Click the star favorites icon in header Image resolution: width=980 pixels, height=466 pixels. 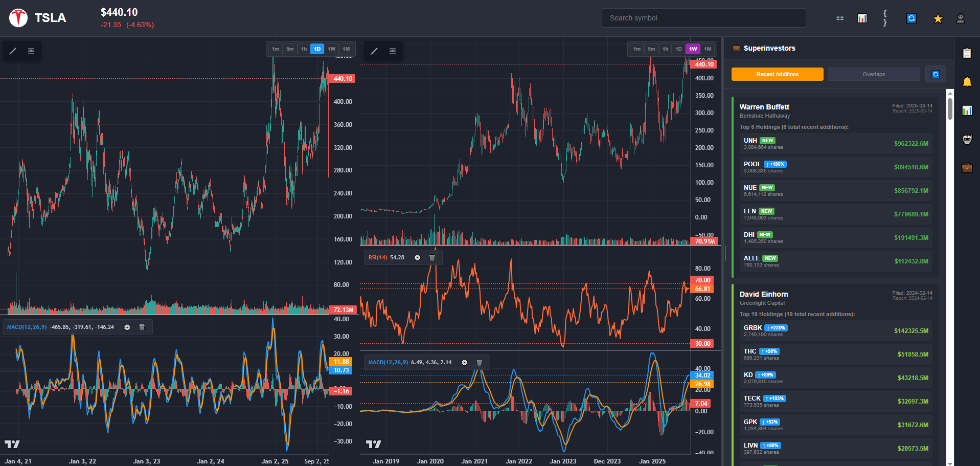pos(938,18)
